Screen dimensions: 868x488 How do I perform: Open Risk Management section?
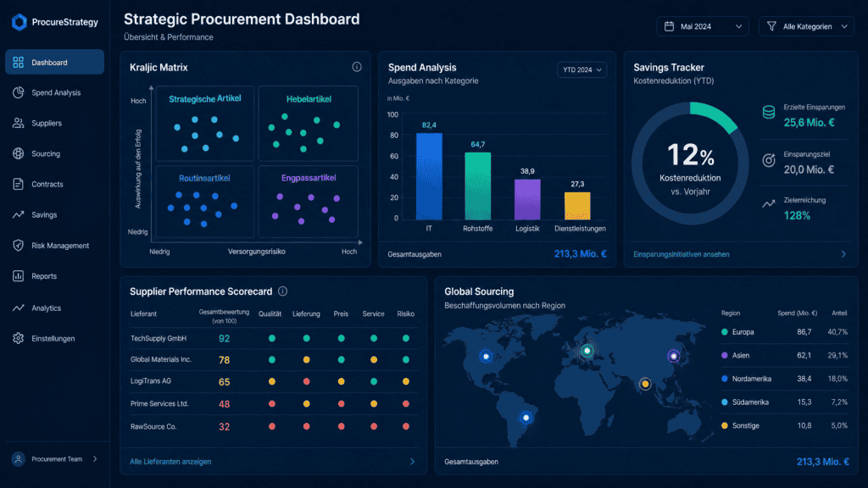point(55,245)
